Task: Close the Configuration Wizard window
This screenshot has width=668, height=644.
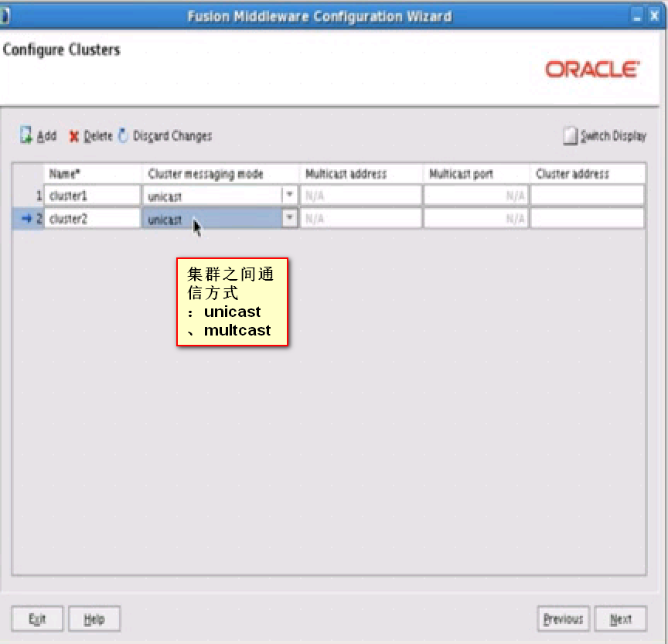Action: (x=654, y=16)
